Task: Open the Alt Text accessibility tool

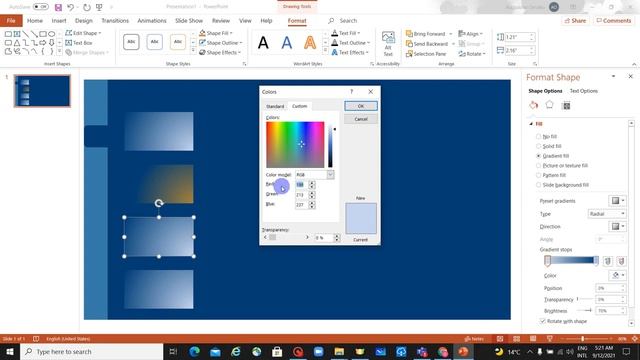Action: (x=388, y=44)
